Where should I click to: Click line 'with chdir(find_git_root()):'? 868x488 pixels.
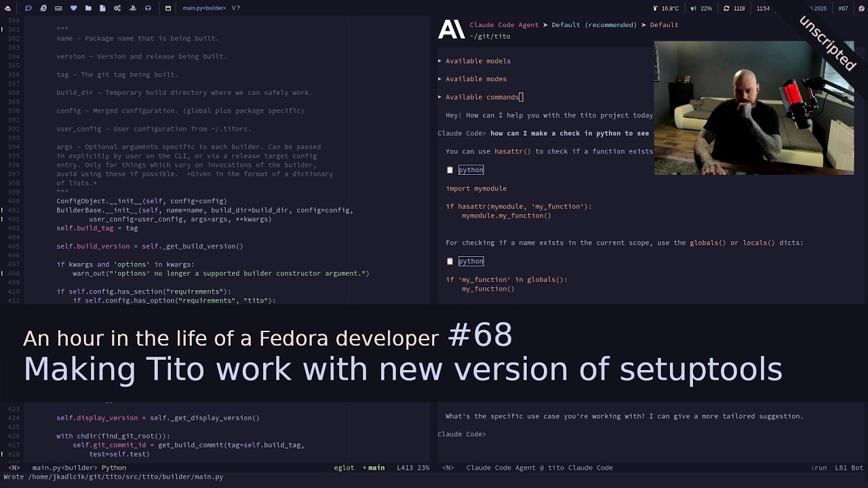113,436
